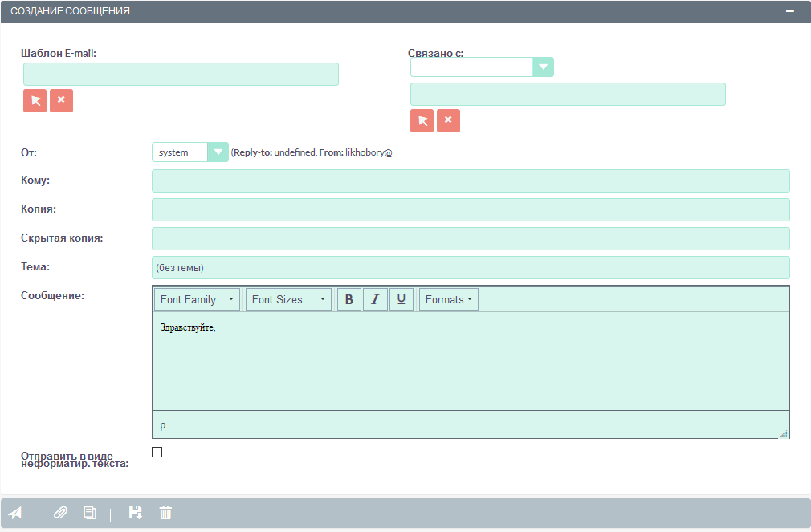Screen dimensions: 811x532
Task: Click the documents icon in bottom toolbar
Action: 90,513
